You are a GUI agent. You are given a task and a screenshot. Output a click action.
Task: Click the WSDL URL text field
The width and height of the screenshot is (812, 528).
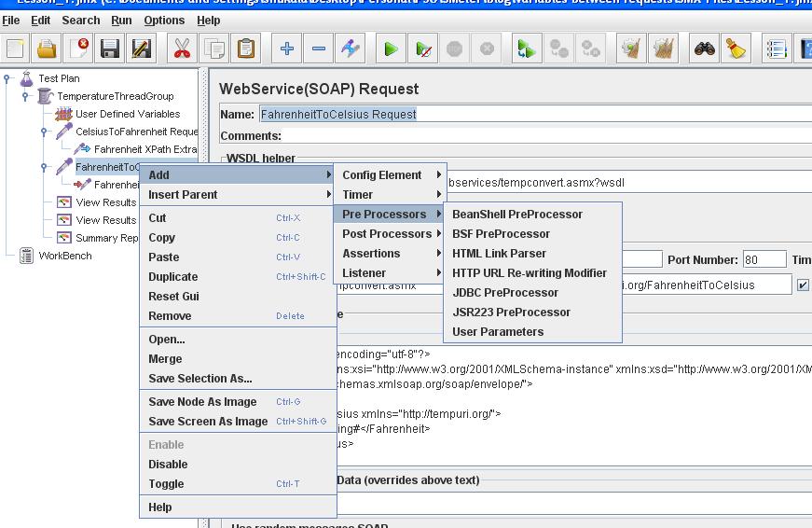tap(628, 183)
